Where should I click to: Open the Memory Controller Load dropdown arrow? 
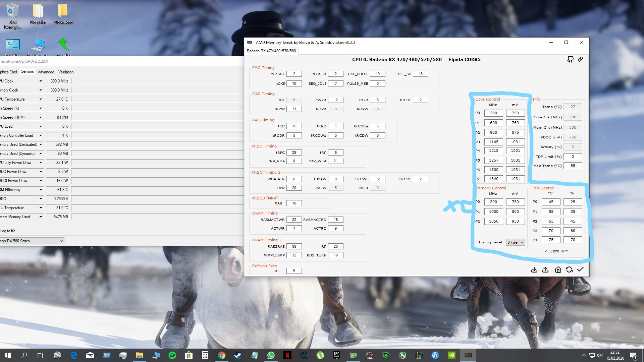click(x=41, y=135)
